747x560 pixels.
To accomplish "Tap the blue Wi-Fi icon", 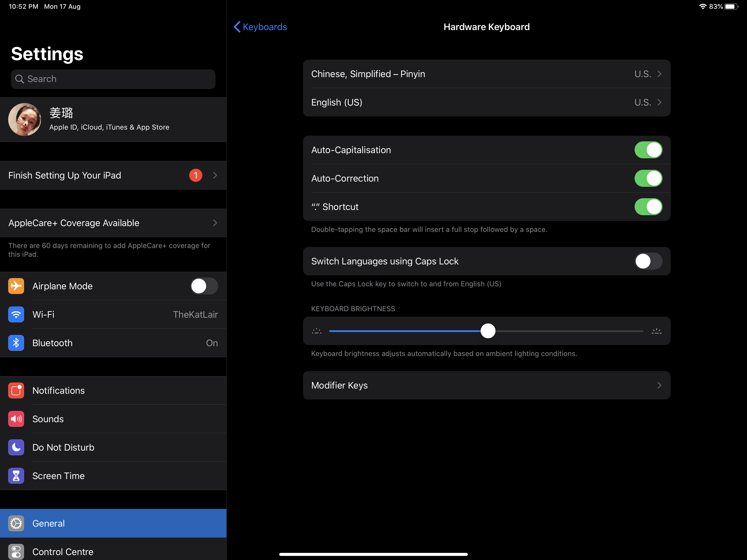I will (16, 314).
